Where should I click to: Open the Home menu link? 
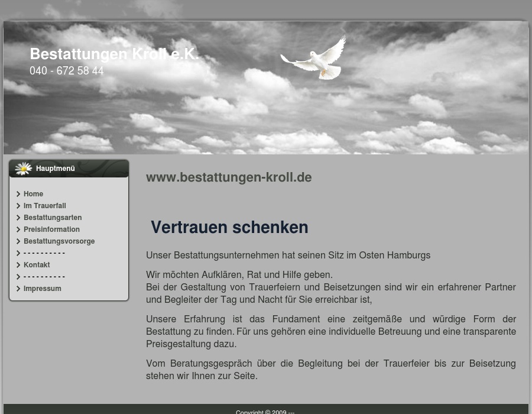(33, 194)
